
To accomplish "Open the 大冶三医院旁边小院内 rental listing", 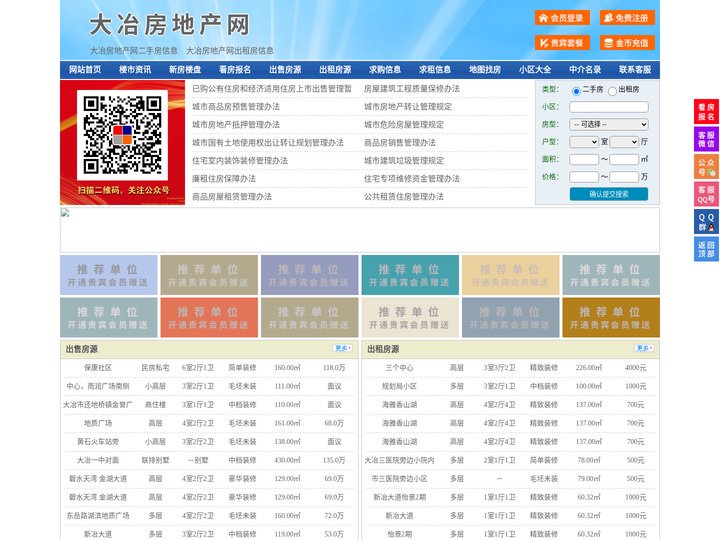I will pyautogui.click(x=399, y=460).
